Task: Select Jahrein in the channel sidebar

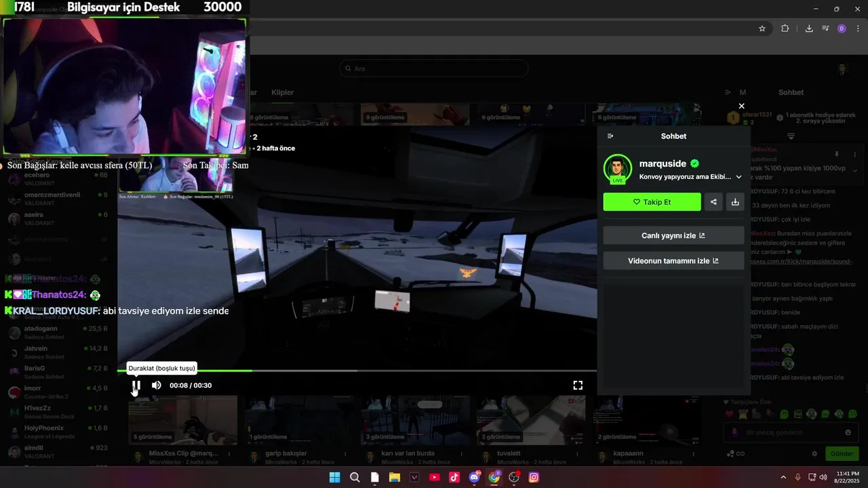Action: pos(58,352)
